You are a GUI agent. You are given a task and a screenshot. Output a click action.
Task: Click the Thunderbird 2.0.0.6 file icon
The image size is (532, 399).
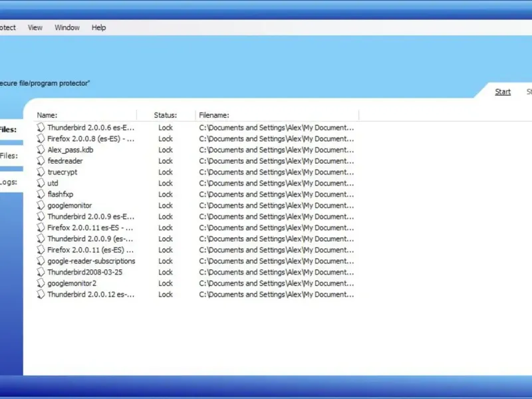41,128
